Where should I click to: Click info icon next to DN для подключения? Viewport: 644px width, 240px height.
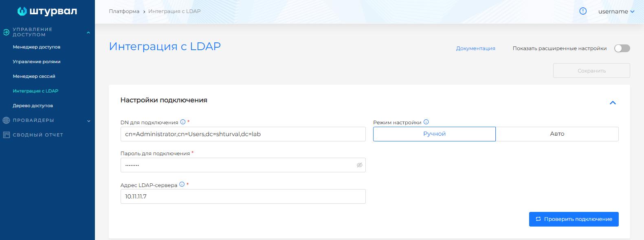[x=183, y=122]
